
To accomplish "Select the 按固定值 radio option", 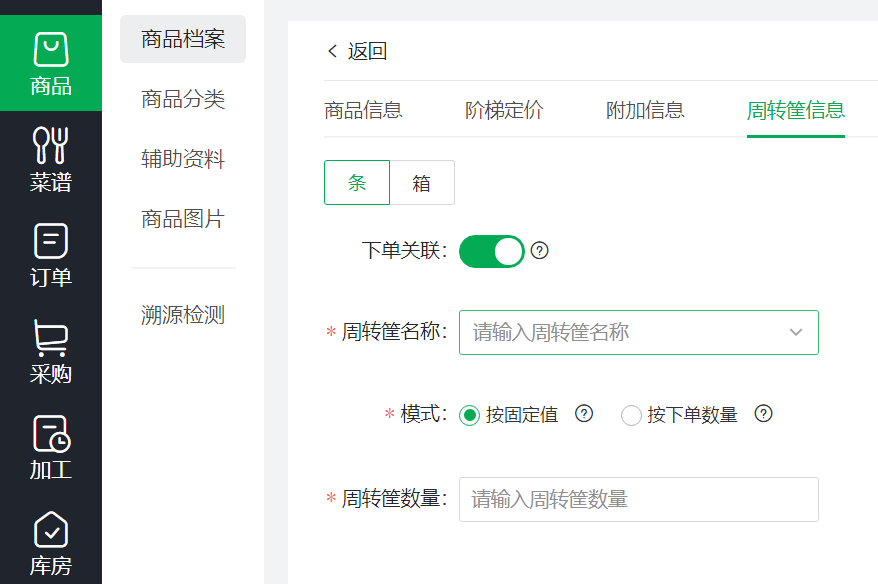I will [x=469, y=415].
